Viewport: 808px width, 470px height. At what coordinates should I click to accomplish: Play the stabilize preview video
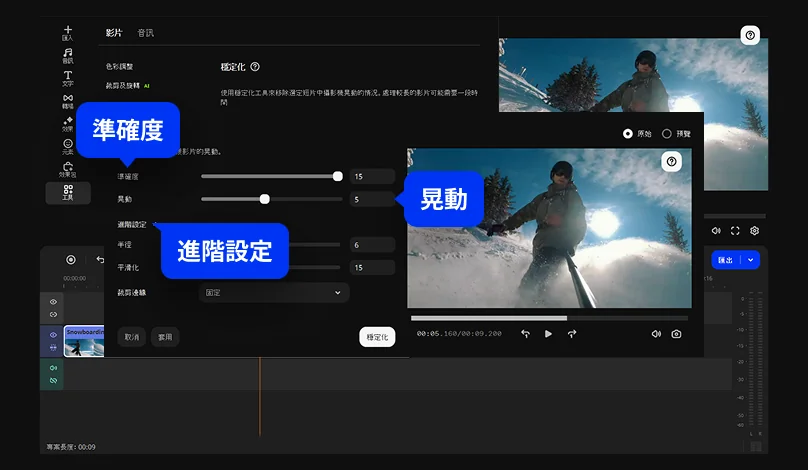pyautogui.click(x=548, y=334)
